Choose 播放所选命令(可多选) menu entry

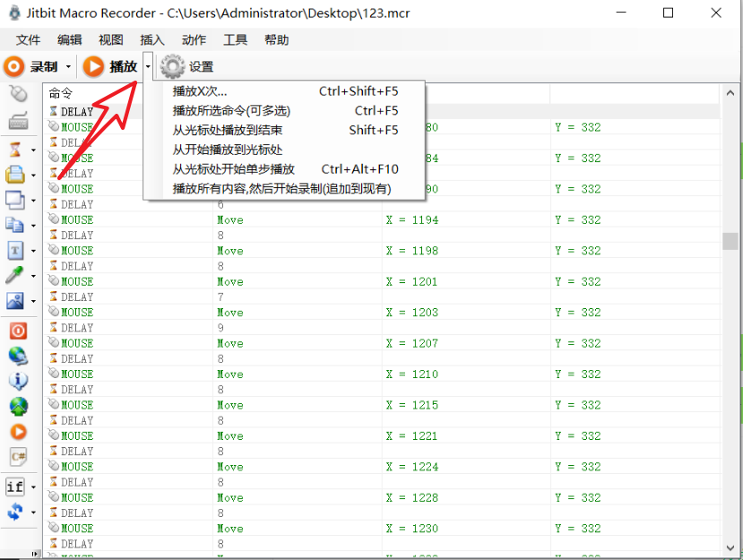point(284,110)
